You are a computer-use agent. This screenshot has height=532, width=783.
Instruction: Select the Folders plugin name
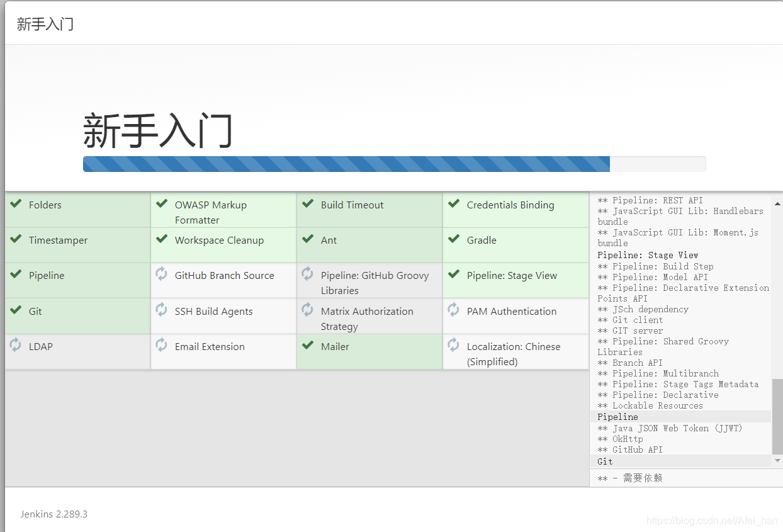45,205
